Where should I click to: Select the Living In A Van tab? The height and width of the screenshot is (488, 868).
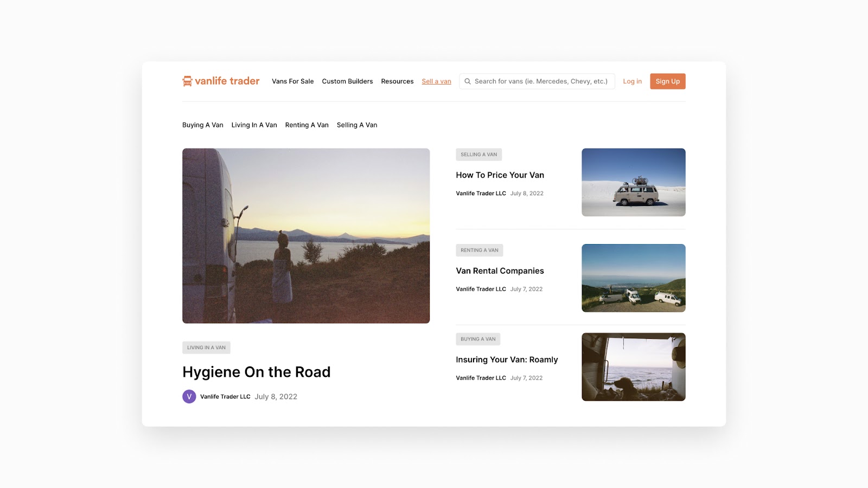coord(254,125)
